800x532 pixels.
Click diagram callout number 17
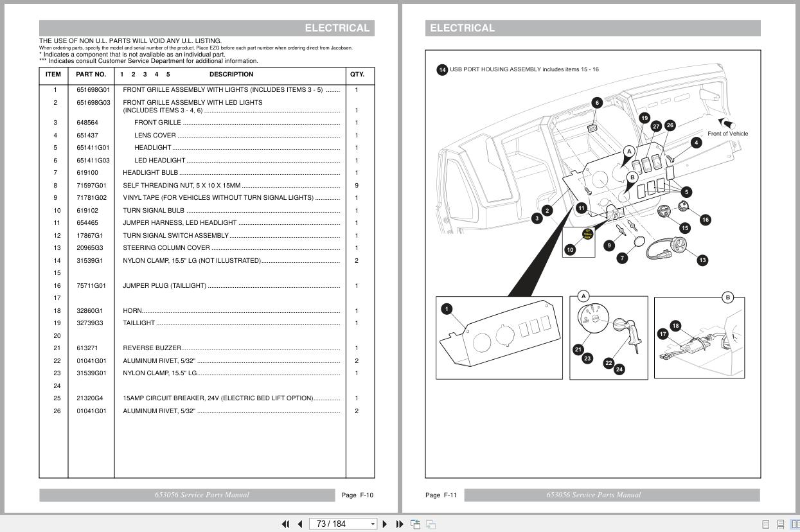(663, 334)
